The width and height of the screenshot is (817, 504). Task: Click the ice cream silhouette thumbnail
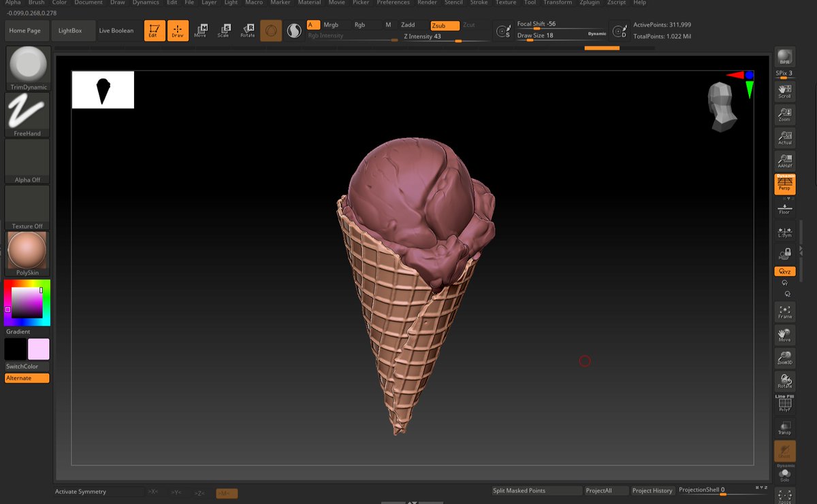coord(103,90)
